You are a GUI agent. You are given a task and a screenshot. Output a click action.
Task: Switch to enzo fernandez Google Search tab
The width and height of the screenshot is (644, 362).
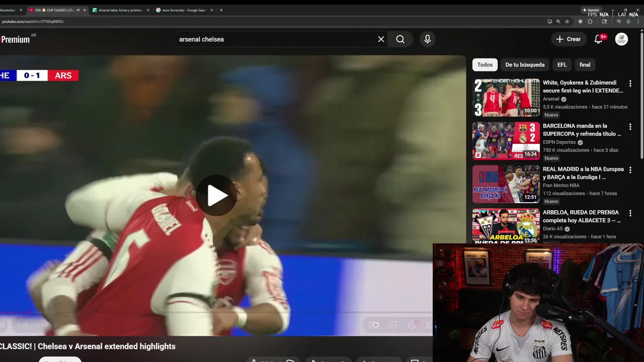click(x=183, y=10)
